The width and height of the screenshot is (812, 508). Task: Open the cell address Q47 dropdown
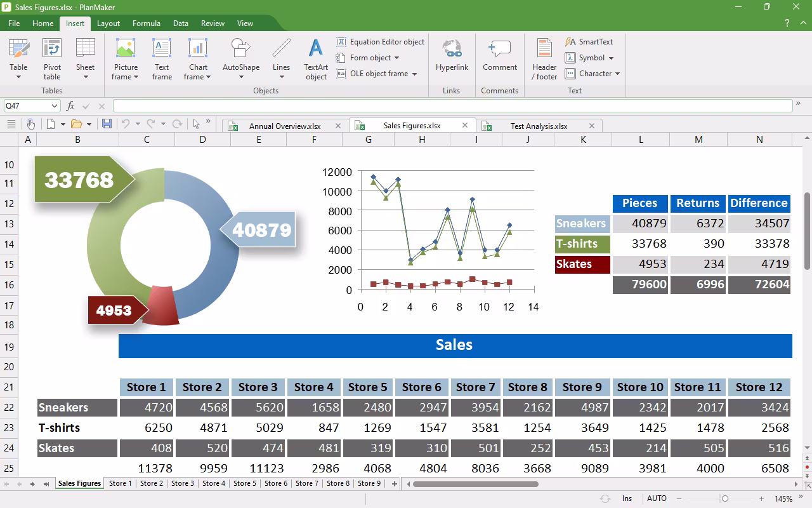[x=55, y=106]
